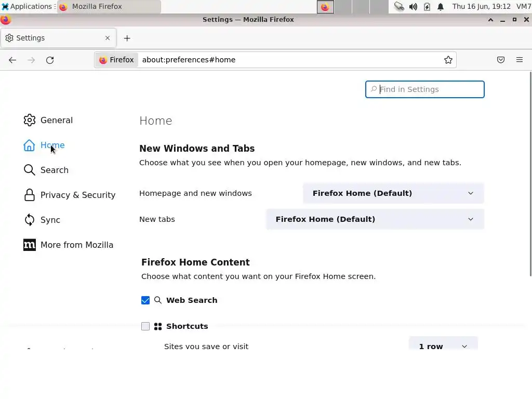Uncheck the Web Search checkbox

(145, 300)
